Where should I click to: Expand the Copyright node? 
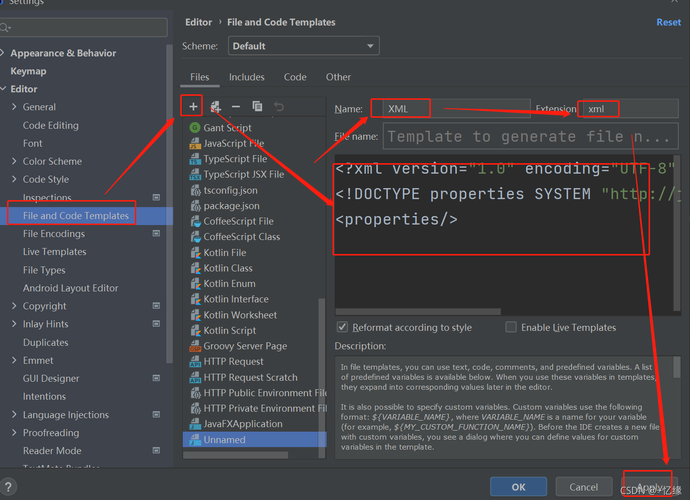(x=14, y=306)
